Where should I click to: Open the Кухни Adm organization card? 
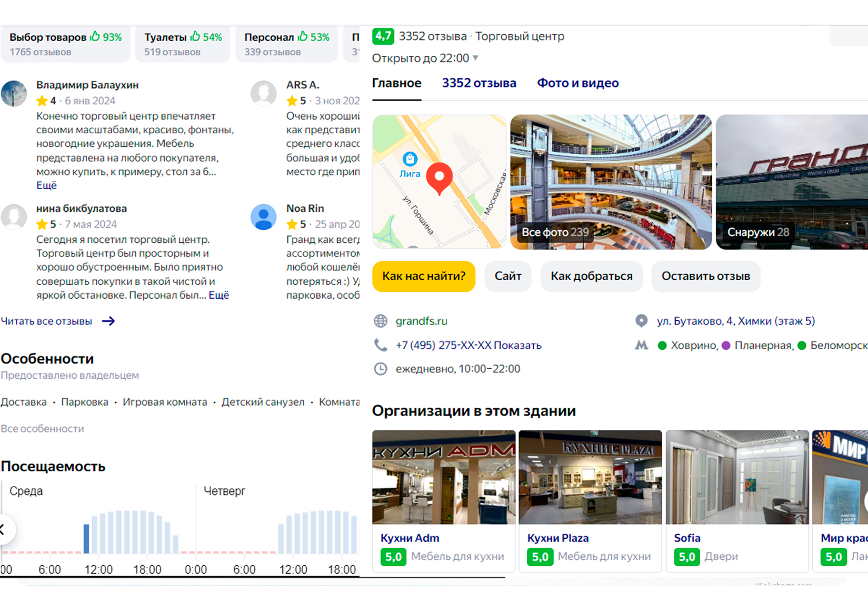444,501
